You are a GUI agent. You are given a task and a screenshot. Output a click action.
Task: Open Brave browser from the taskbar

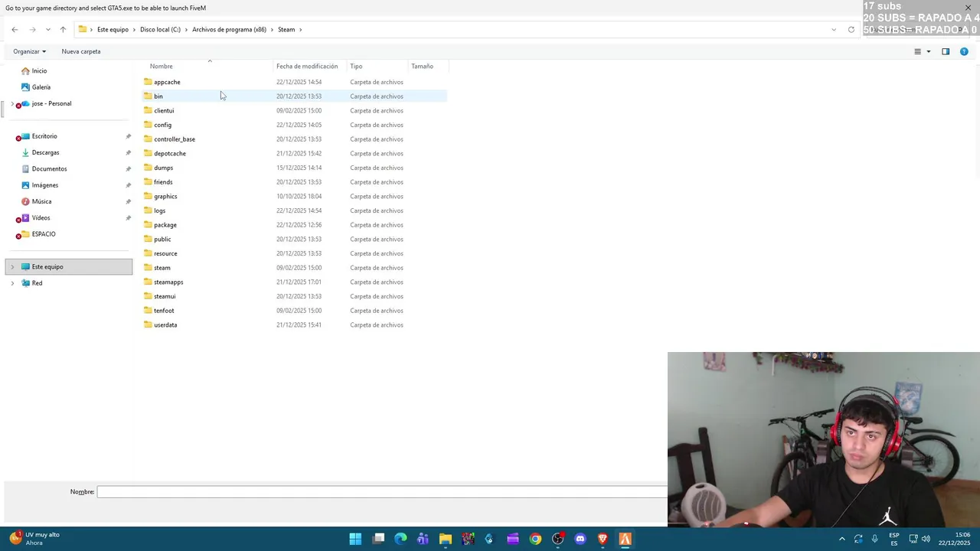pos(603,539)
